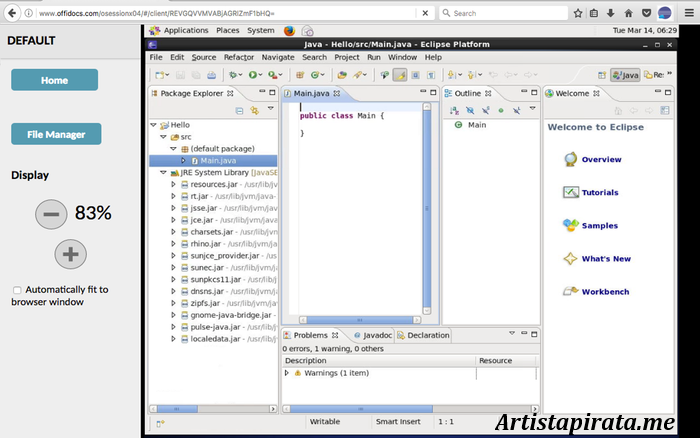Collapse the JRE System Library node
Image resolution: width=700 pixels, height=438 pixels.
(x=163, y=172)
